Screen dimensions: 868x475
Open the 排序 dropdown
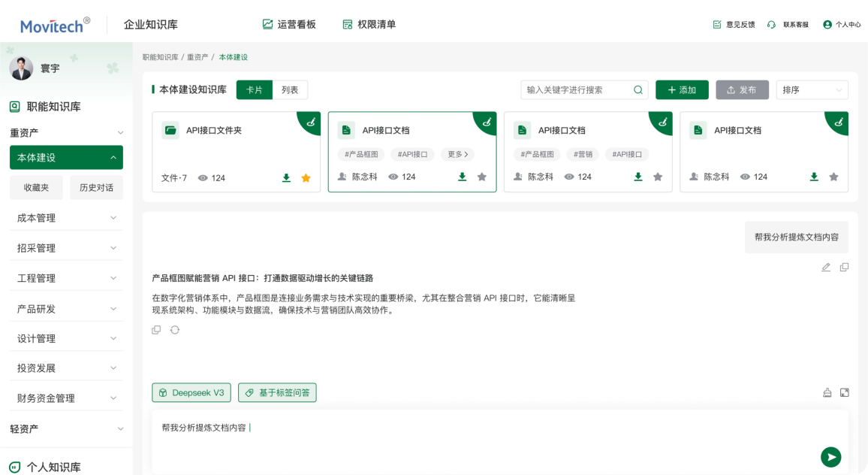[812, 89]
